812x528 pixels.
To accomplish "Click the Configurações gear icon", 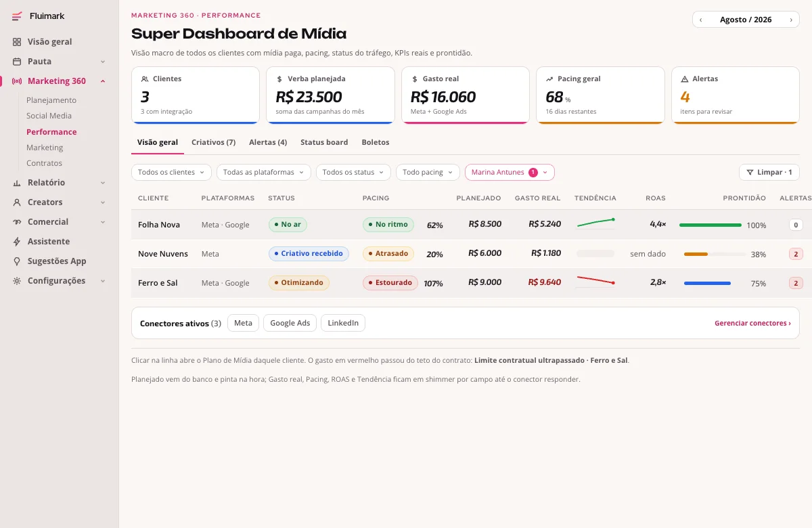I will click(x=17, y=281).
